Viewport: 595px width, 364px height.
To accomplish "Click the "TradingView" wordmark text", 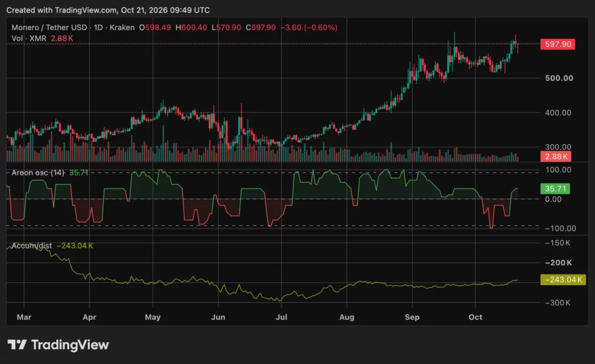I will [70, 345].
